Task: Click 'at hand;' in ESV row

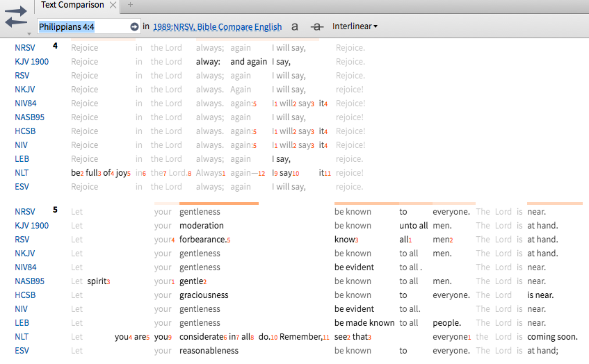Action: pos(543,351)
